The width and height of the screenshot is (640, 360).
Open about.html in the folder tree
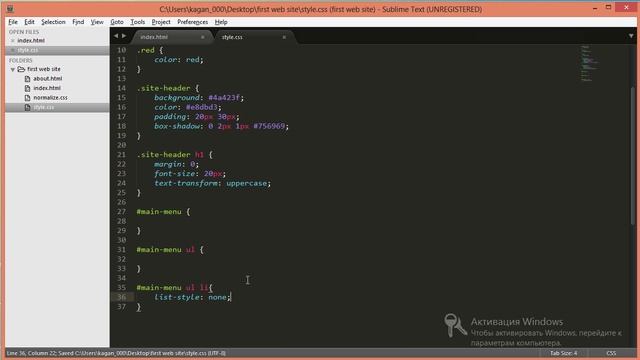tap(48, 78)
